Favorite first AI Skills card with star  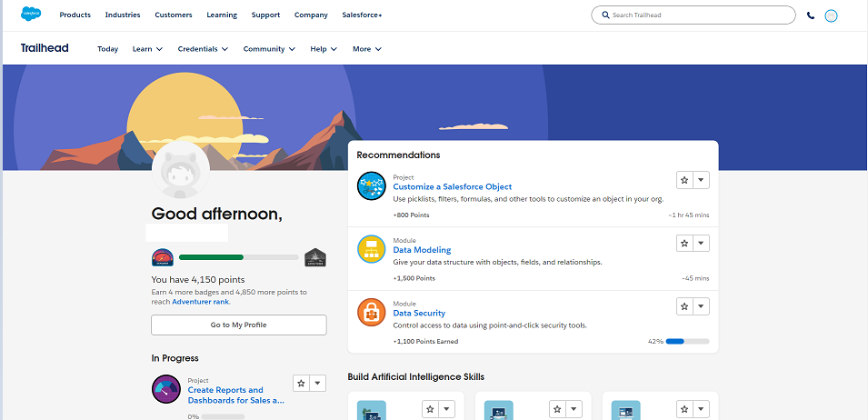coord(430,409)
